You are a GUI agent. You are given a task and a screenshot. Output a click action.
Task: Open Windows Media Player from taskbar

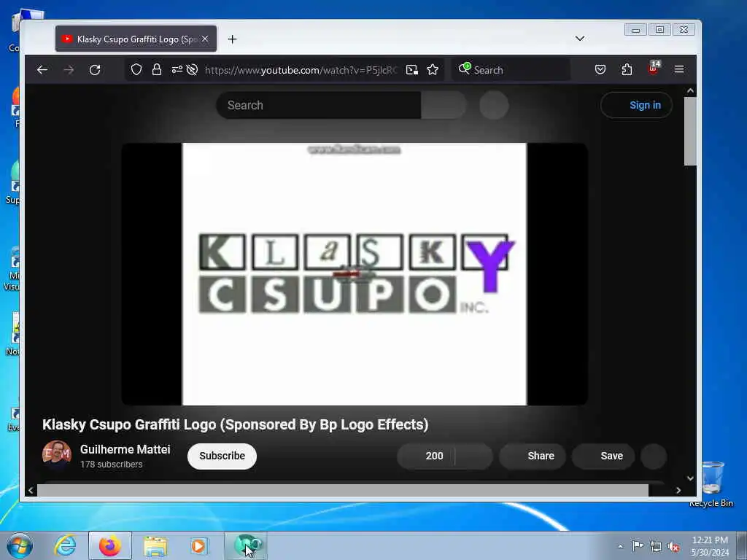(x=198, y=545)
